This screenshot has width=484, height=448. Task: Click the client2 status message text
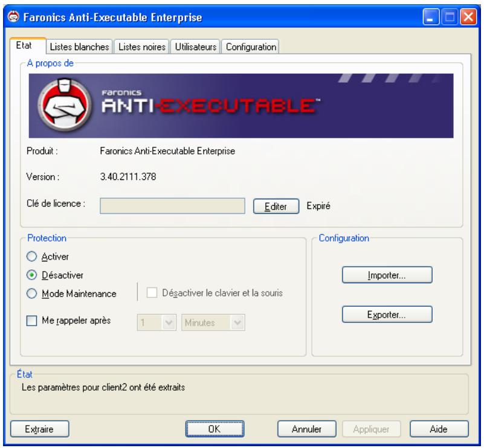coord(103,387)
